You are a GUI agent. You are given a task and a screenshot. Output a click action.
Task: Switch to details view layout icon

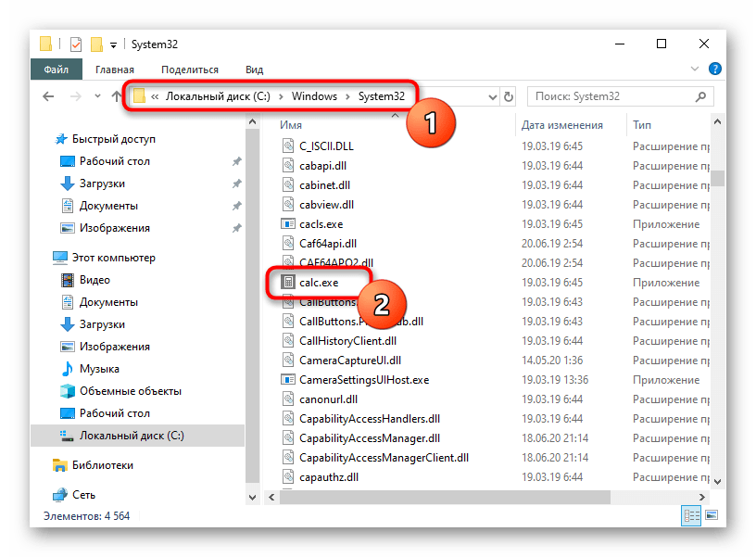pyautogui.click(x=691, y=516)
